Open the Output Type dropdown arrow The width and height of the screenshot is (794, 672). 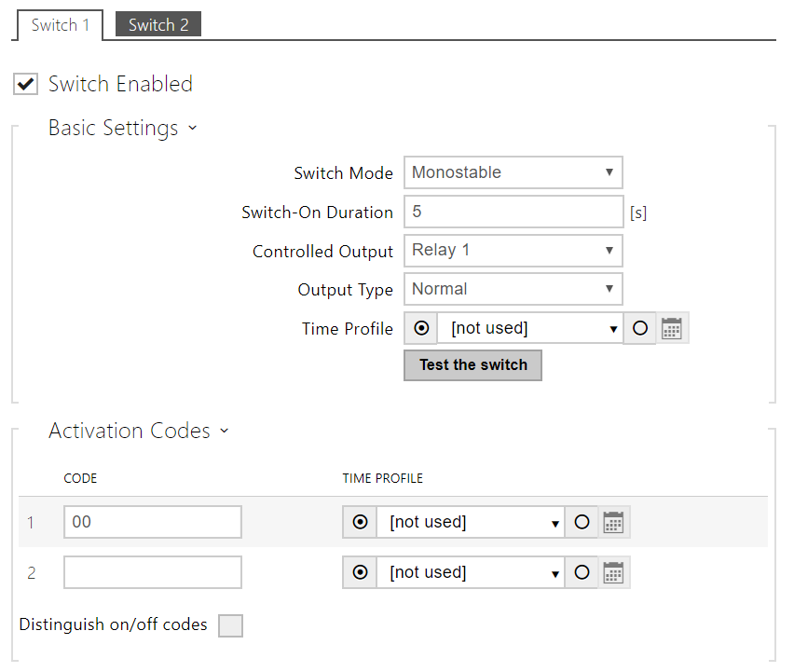(x=610, y=289)
